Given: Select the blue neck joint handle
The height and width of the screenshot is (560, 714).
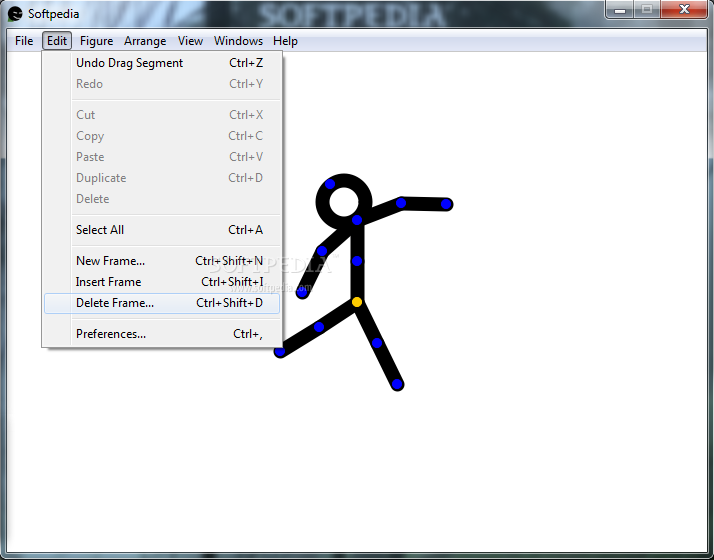Looking at the screenshot, I should tap(357, 220).
